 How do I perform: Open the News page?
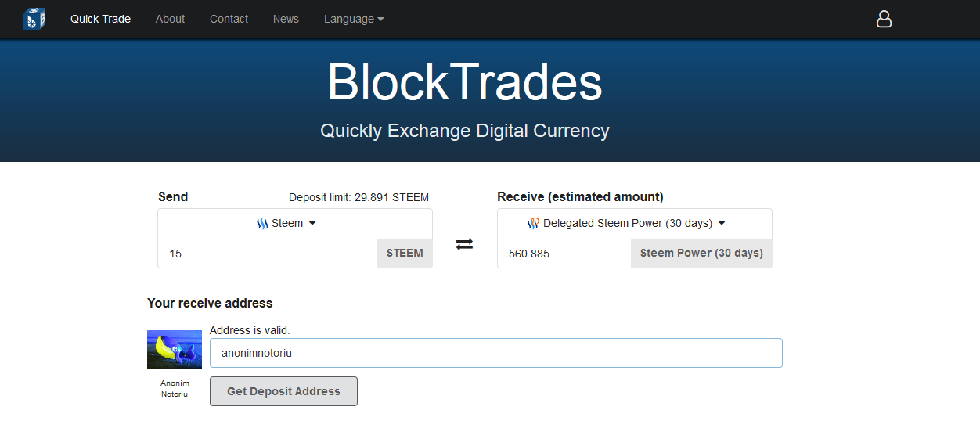coord(286,19)
